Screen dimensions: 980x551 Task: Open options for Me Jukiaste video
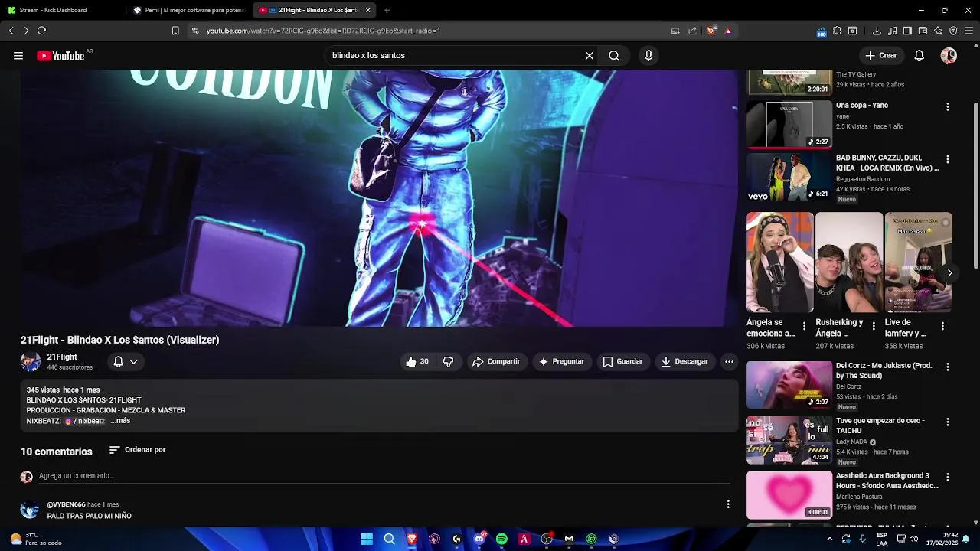point(948,367)
